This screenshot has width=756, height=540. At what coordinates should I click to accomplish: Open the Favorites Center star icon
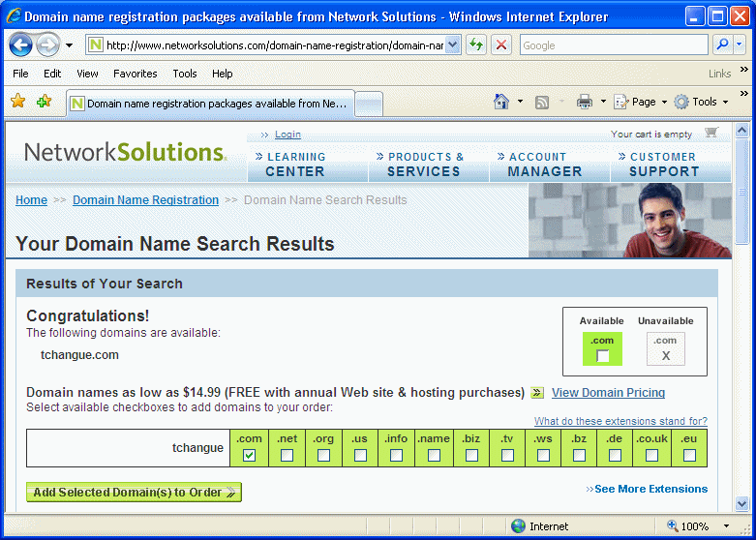(17, 101)
